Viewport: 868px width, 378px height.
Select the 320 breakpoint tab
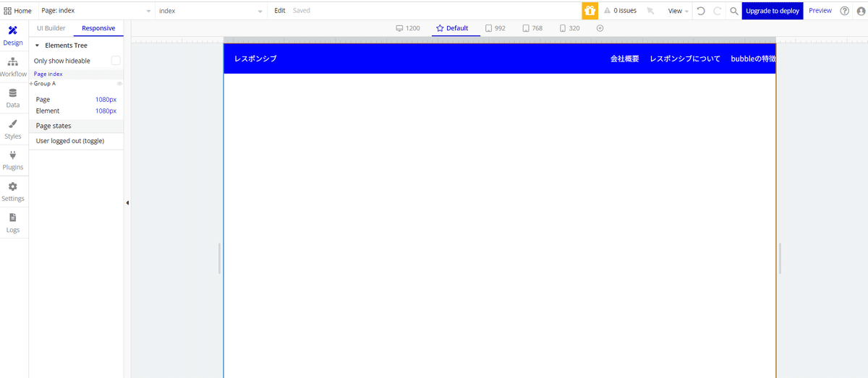point(570,28)
